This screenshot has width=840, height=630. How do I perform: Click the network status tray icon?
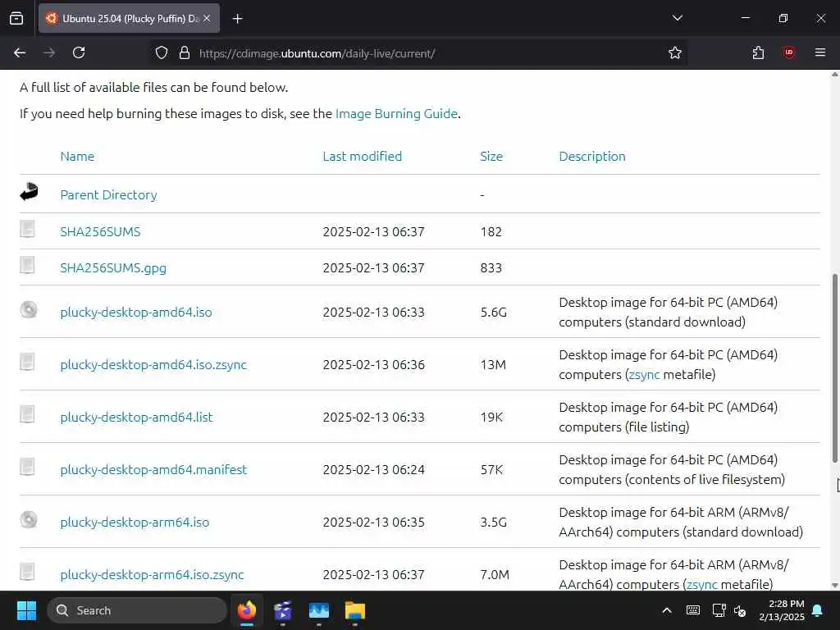tap(719, 610)
